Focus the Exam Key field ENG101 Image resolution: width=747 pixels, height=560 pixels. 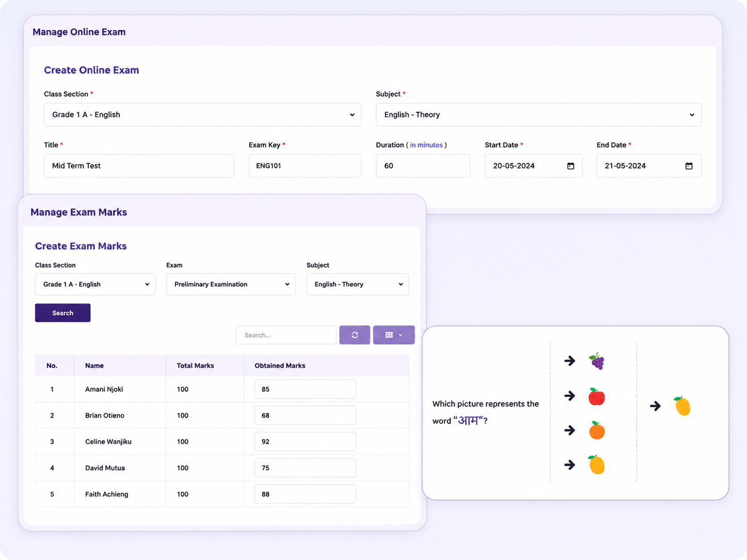pos(305,166)
